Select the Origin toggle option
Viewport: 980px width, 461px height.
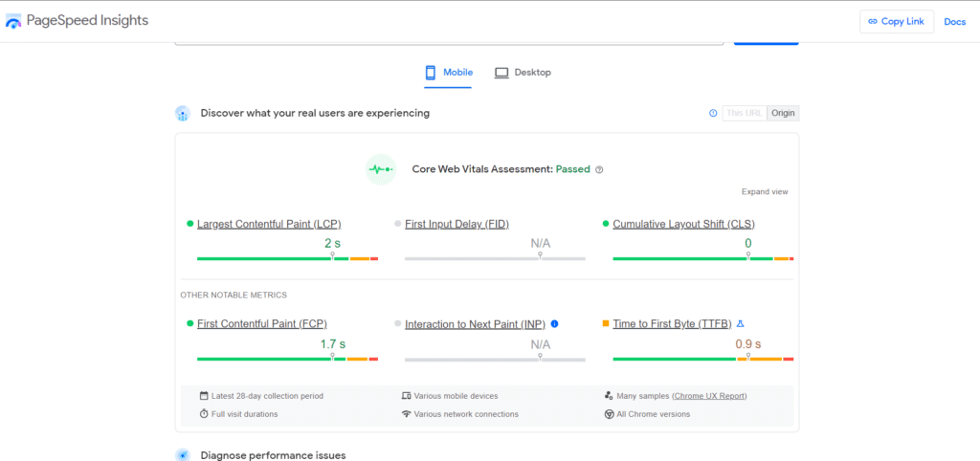point(783,113)
